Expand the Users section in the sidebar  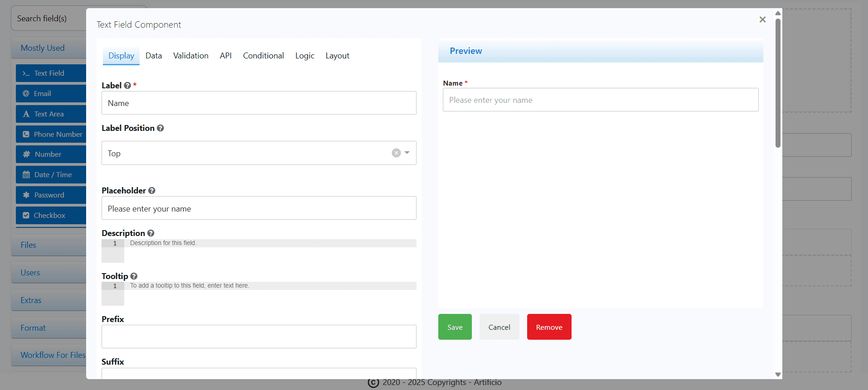(30, 273)
